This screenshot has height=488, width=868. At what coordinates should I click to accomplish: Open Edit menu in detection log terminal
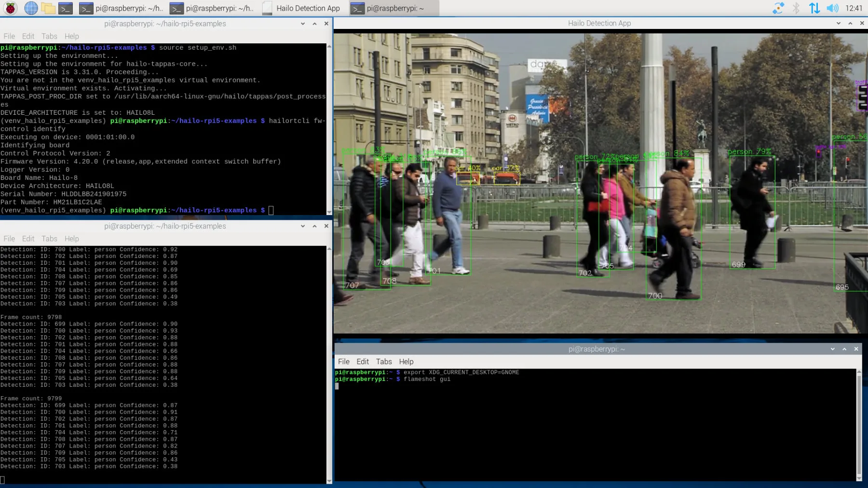(28, 239)
